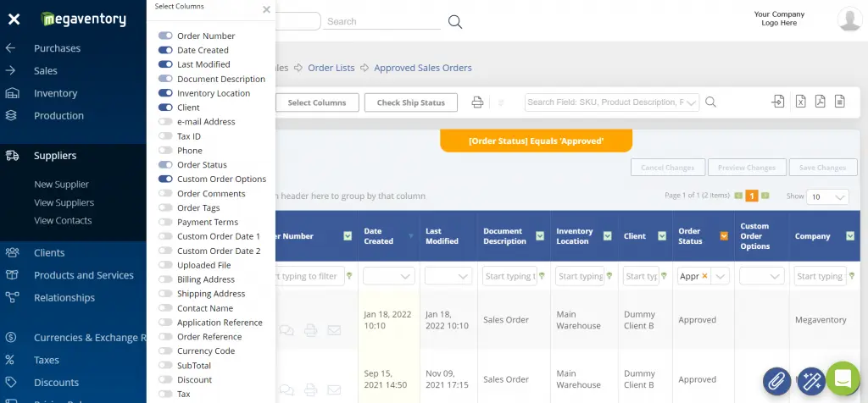Click the Inventory warehouse icon
The image size is (868, 403).
pyautogui.click(x=12, y=93)
